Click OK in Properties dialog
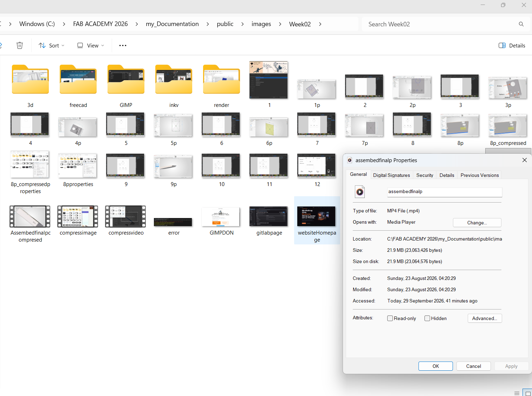The height and width of the screenshot is (396, 532). tap(436, 366)
